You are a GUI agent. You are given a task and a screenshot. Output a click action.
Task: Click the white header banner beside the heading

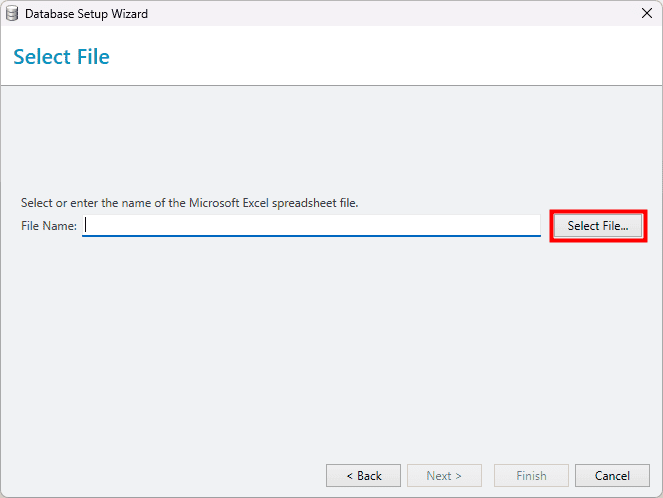point(381,56)
